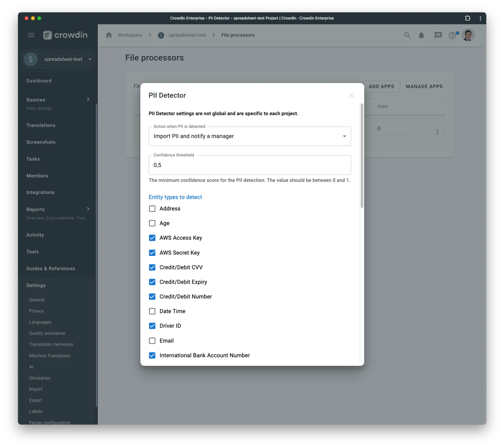504x448 pixels.
Task: Open Translation memories settings
Action: (51, 344)
